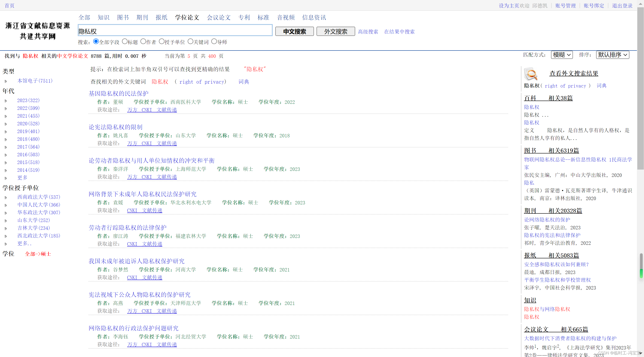
Task: Click the arrow icon beside 本馆电子(7511)
Action: click(6, 81)
